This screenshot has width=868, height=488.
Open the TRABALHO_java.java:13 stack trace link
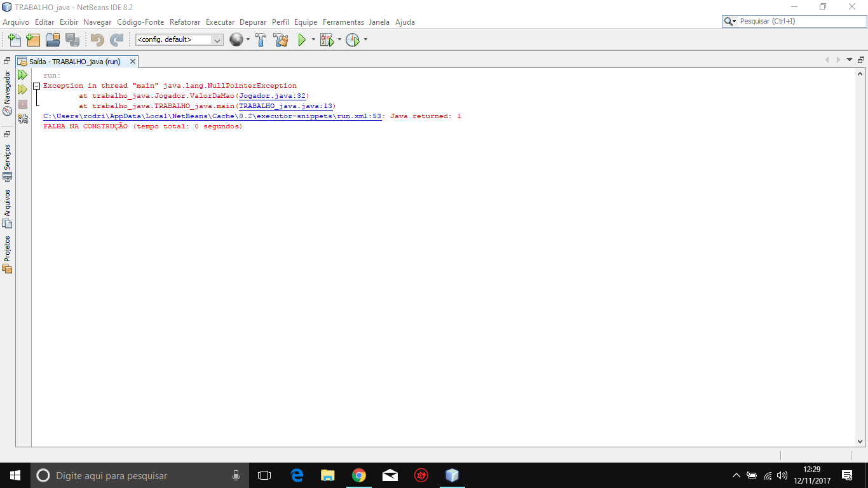pos(285,106)
